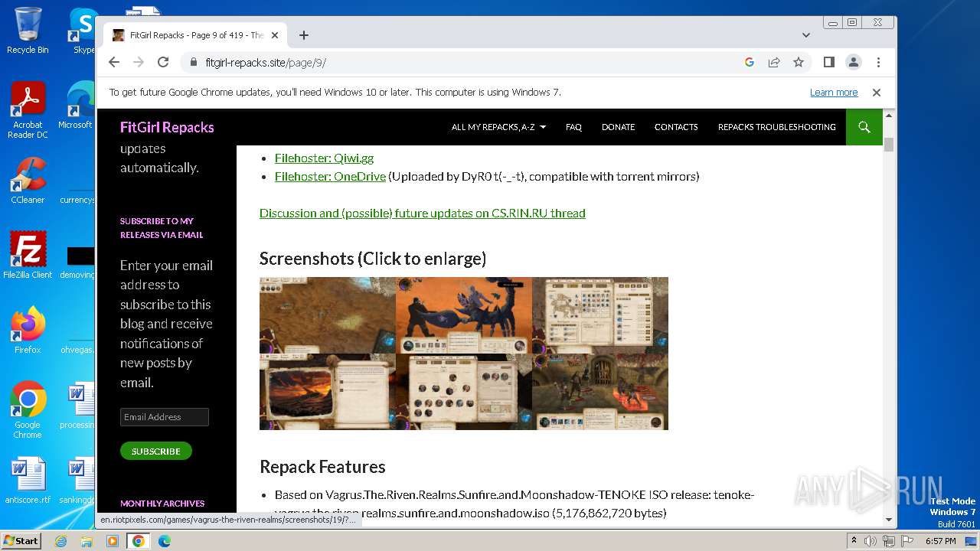Viewport: 980px width, 551px height.
Task: Enlarge the bottom-right dungeon combat screenshot
Action: click(600, 392)
